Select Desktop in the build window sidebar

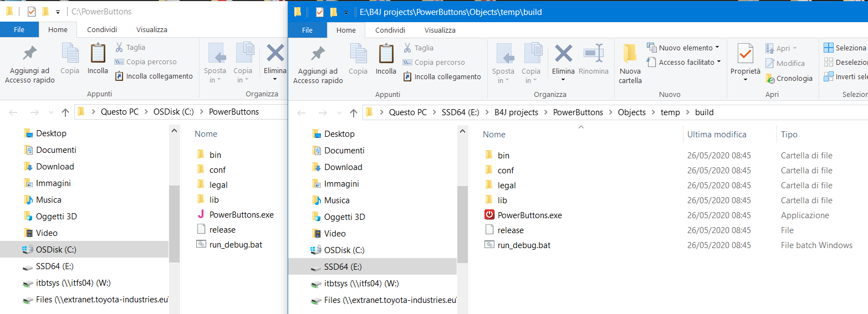(334, 133)
